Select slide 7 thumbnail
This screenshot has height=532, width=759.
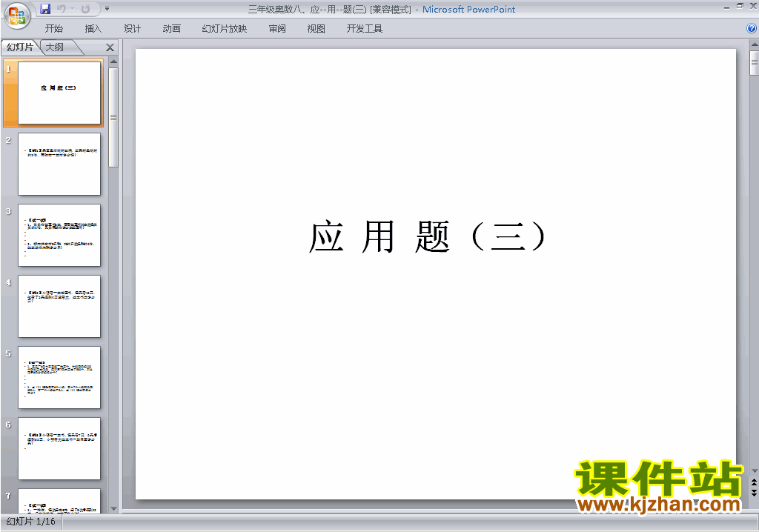59,501
